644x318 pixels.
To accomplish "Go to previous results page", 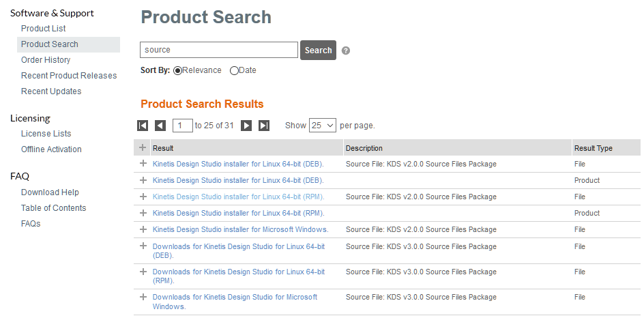I will tap(160, 126).
